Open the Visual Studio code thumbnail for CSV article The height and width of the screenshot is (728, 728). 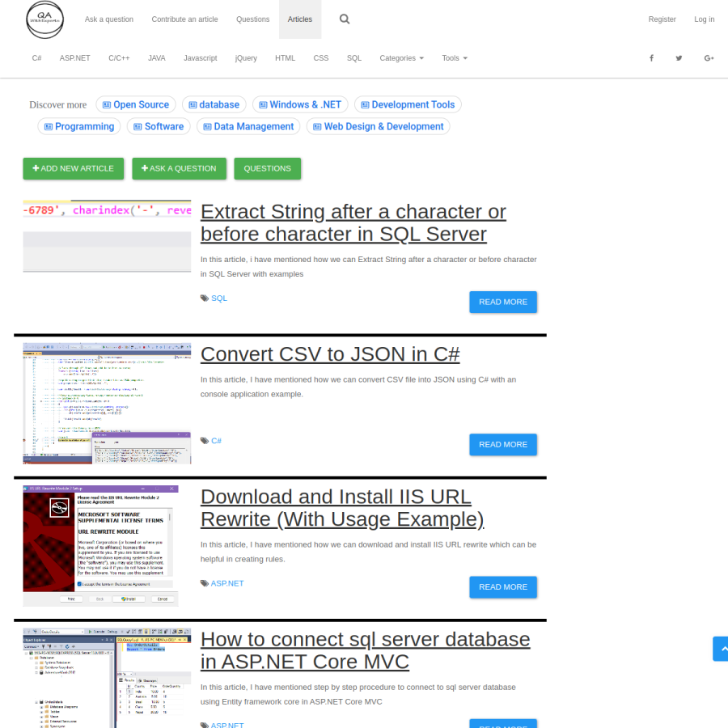[107, 404]
